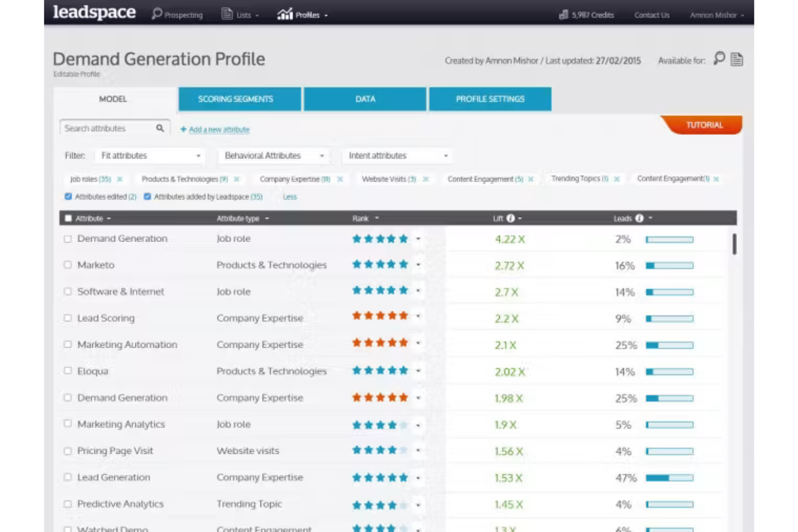Image resolution: width=798 pixels, height=532 pixels.
Task: Remove the Products & Technologies filter tag
Action: tap(237, 179)
